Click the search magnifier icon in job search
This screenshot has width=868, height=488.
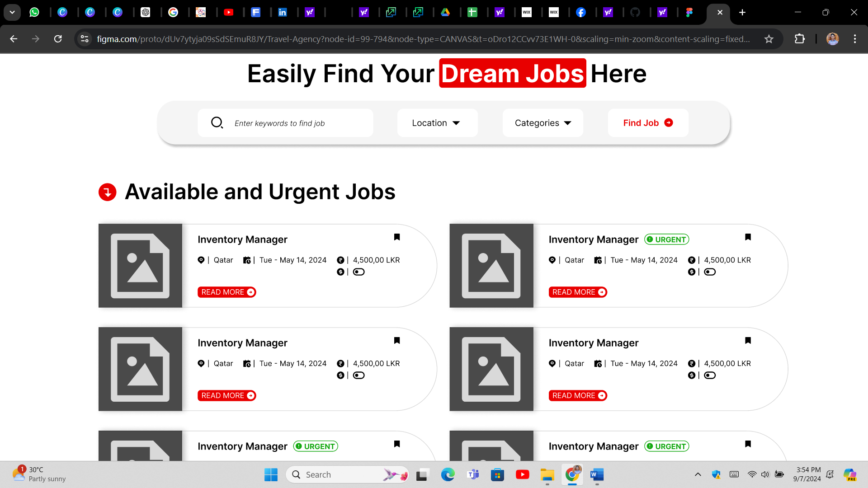pos(217,122)
